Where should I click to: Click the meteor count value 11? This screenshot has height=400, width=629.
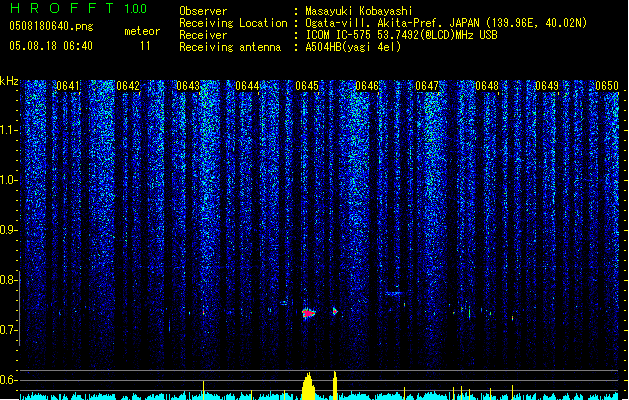[x=145, y=46]
